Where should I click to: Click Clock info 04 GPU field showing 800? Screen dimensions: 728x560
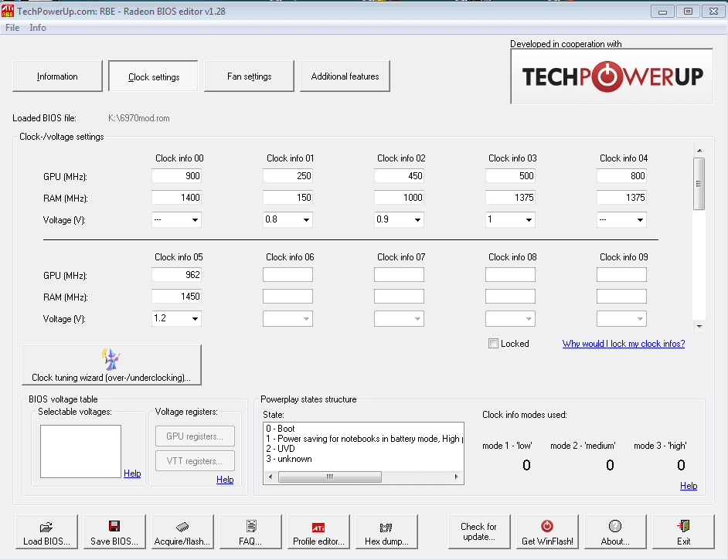click(x=621, y=176)
